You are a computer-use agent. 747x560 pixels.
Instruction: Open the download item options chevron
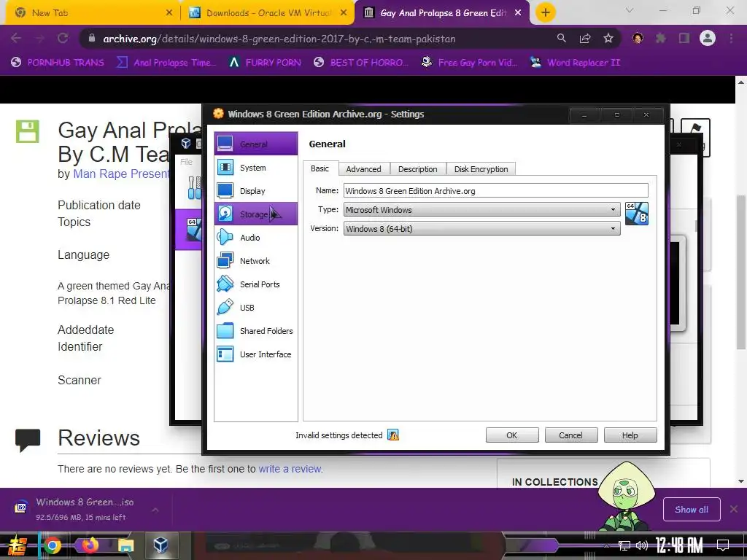155,510
